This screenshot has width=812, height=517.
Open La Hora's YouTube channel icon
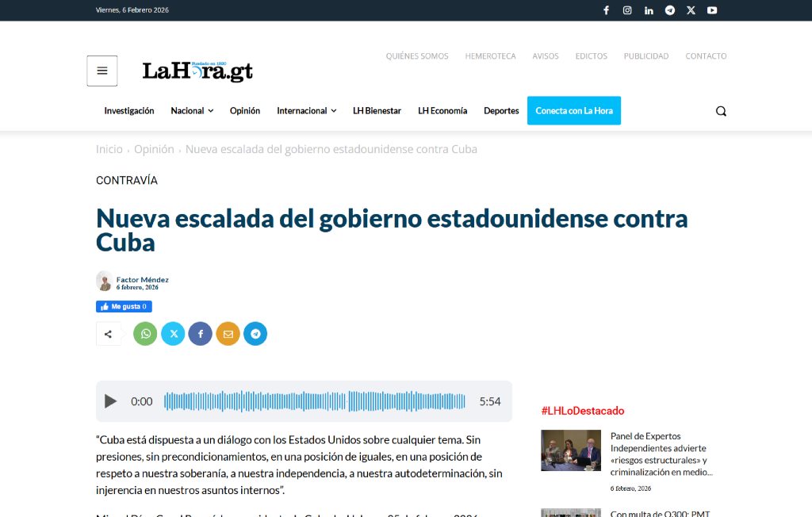click(711, 10)
